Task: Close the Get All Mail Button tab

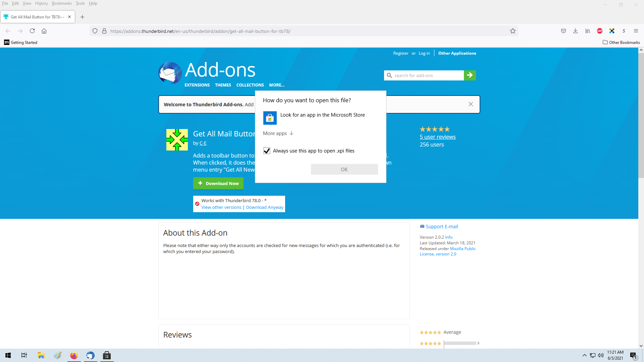Action: 69,17
